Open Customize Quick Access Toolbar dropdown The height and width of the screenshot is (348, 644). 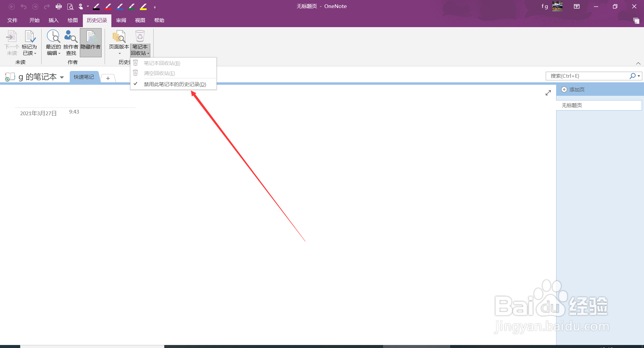[155, 7]
